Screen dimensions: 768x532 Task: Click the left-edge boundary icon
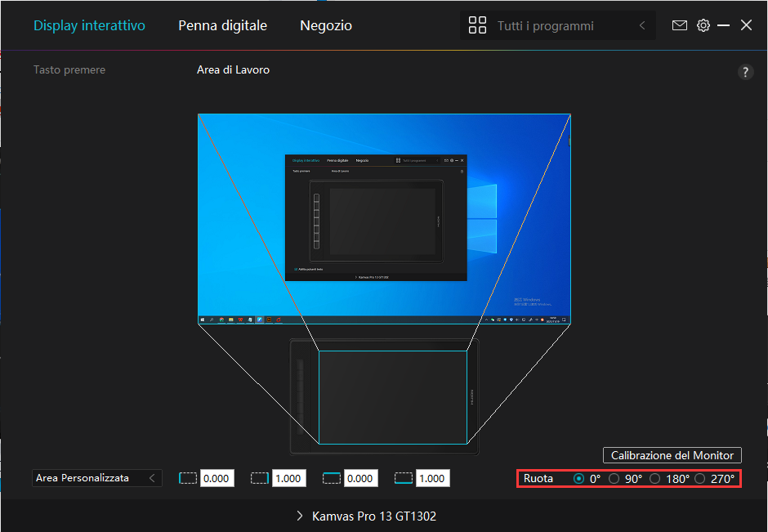tap(189, 478)
